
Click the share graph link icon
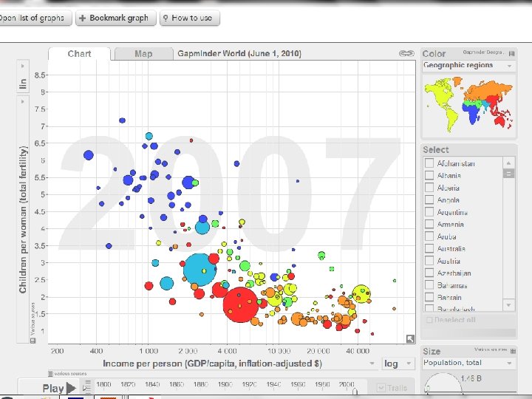tap(406, 53)
